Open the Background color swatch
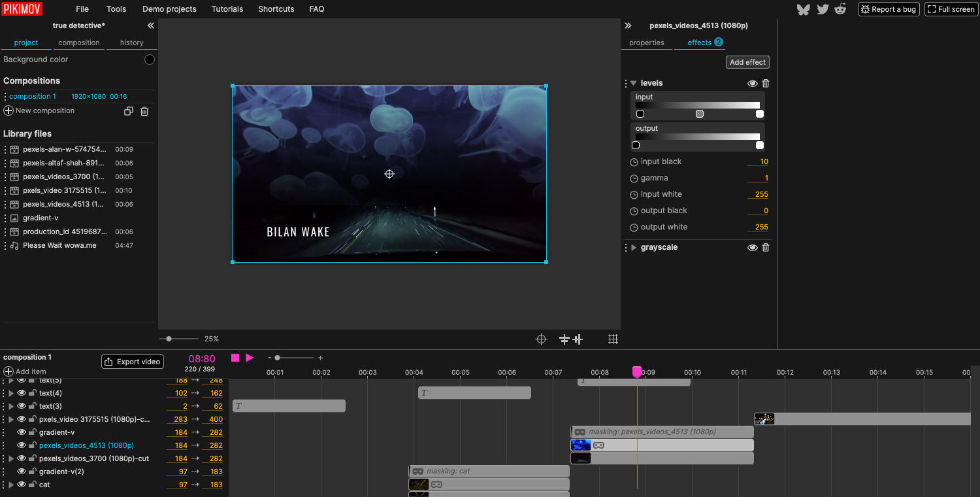Screen dimensions: 980x497 pos(150,60)
